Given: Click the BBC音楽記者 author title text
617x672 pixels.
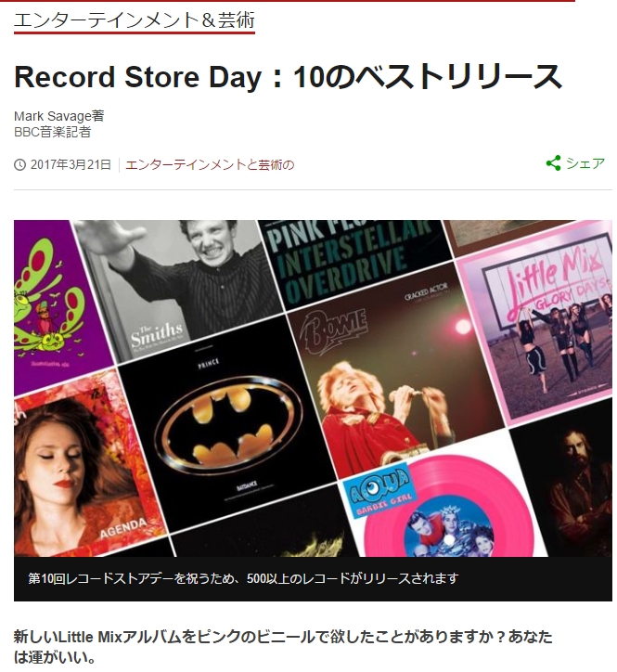Looking at the screenshot, I should click(52, 132).
